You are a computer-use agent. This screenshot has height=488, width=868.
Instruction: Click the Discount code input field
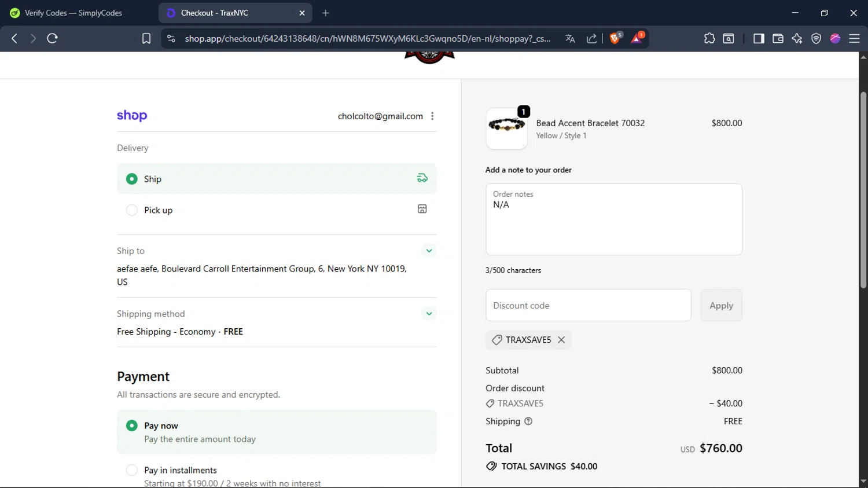coord(589,305)
